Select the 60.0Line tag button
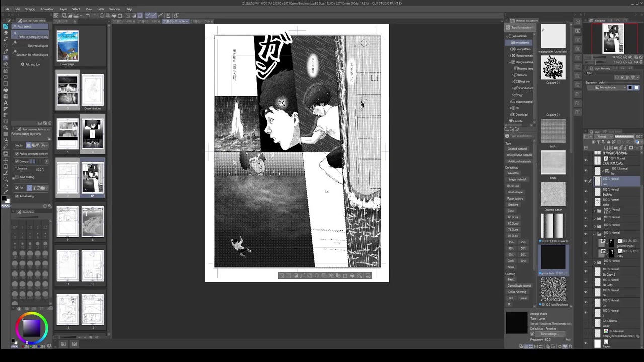This screenshot has width=644, height=362. pyautogui.click(x=513, y=217)
